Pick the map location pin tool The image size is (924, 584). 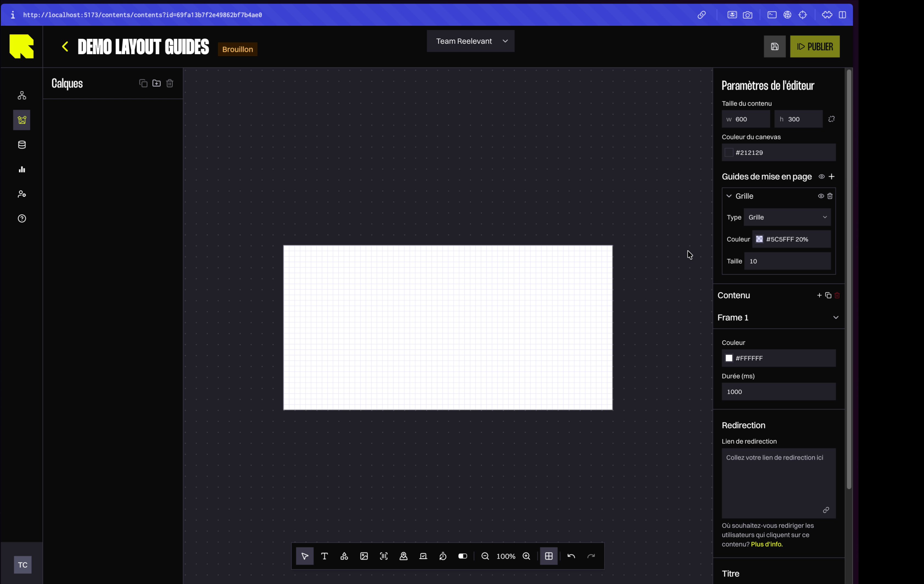pos(404,556)
